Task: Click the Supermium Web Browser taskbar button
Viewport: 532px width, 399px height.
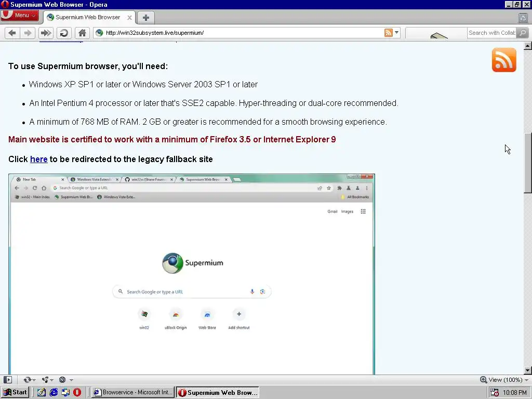Action: [218, 392]
